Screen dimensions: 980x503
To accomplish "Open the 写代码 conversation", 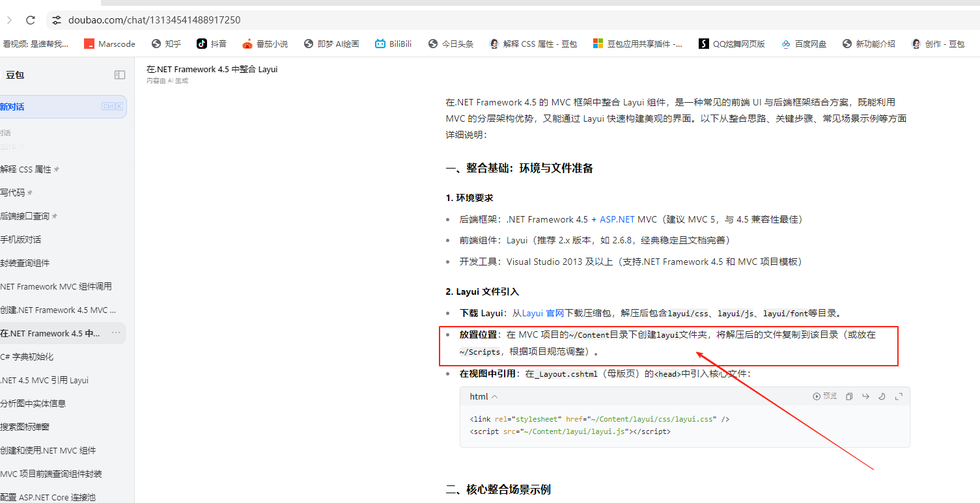I will point(12,193).
